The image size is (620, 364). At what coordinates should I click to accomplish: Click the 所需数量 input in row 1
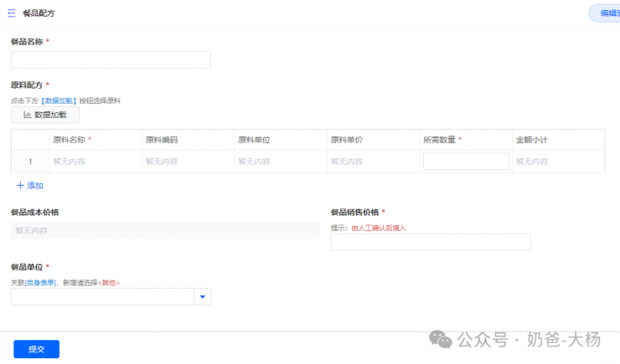click(466, 161)
